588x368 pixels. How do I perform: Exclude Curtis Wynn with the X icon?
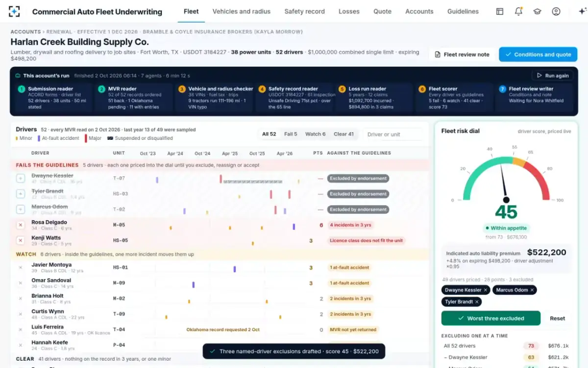click(21, 314)
